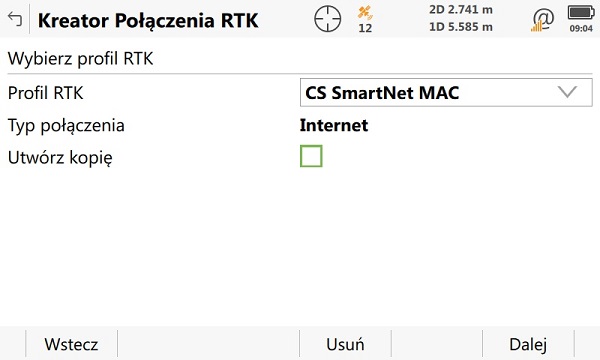Viewport: 600px width, 360px height.
Task: Open the crosshair positioning status icon
Action: pyautogui.click(x=328, y=19)
